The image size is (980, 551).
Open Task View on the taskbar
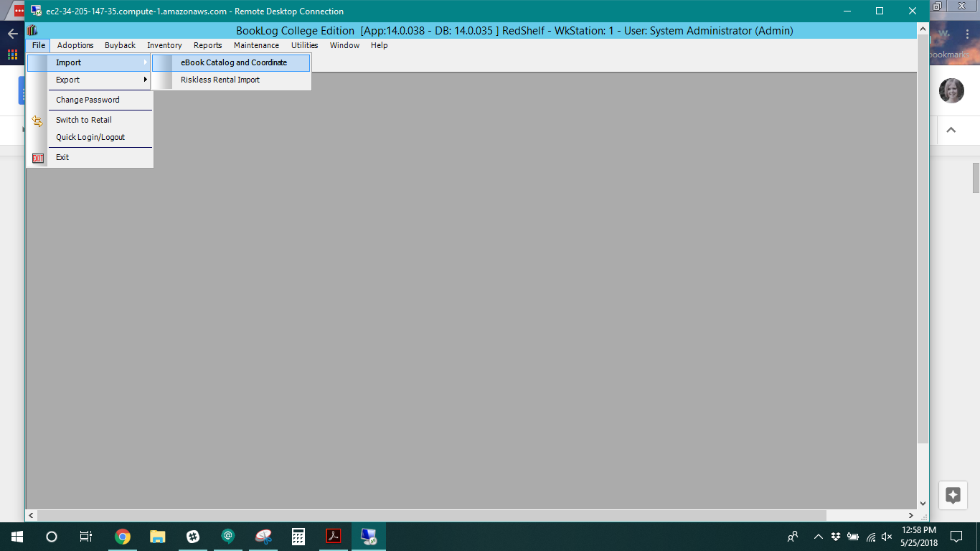coord(86,536)
